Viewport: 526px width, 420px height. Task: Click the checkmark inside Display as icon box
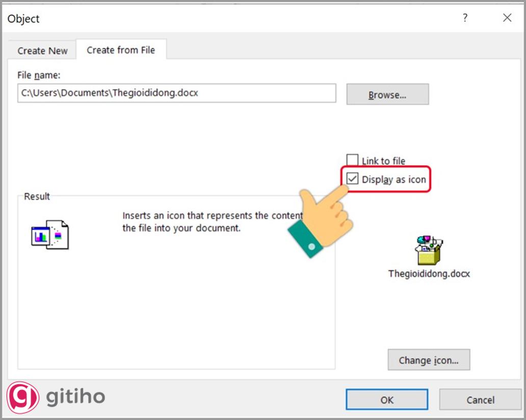[353, 179]
